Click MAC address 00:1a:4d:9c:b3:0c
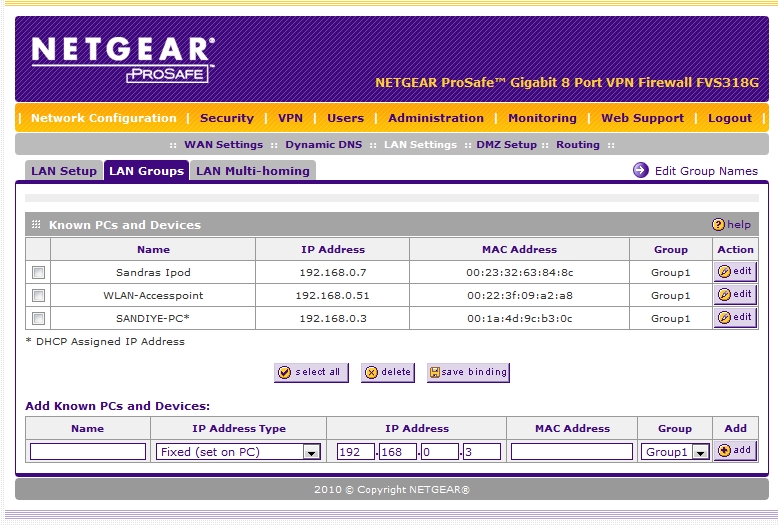The width and height of the screenshot is (778, 525). pyautogui.click(x=519, y=318)
